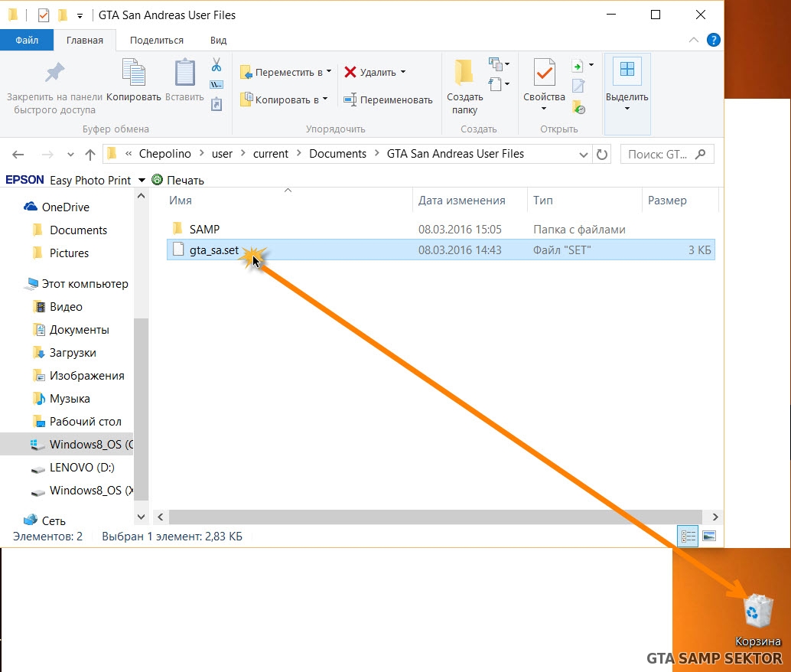Click the Rename (Переименовать) button
This screenshot has height=672, width=791.
(x=387, y=99)
